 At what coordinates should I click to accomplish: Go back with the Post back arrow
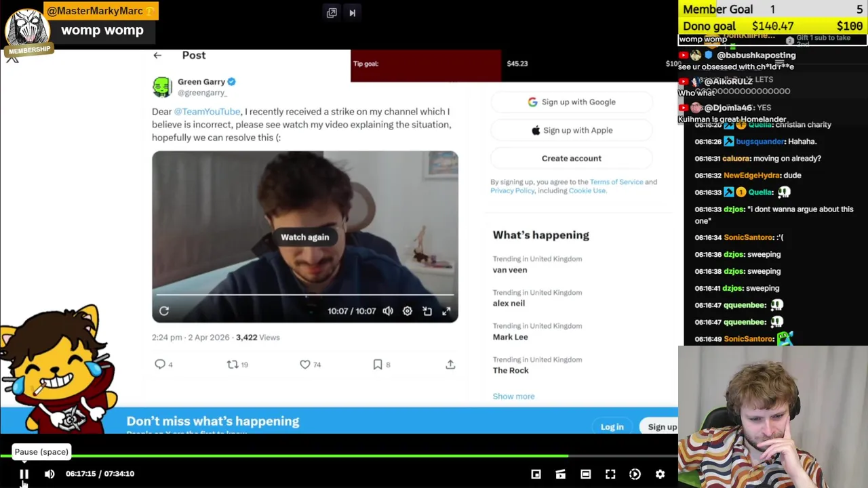point(157,56)
